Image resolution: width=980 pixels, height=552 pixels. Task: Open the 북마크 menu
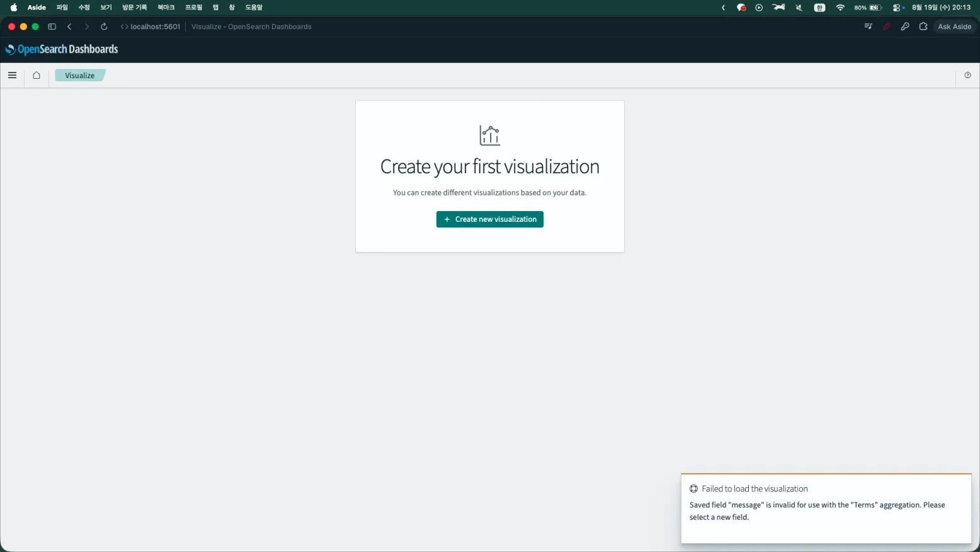[166, 8]
